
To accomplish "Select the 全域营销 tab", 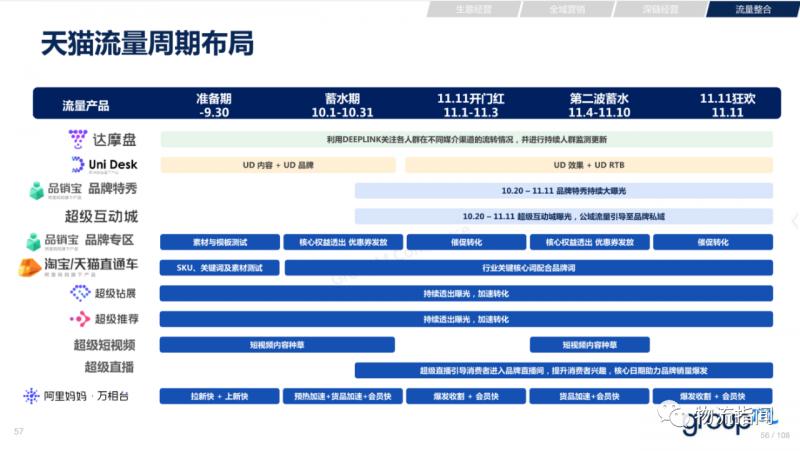I will point(566,9).
